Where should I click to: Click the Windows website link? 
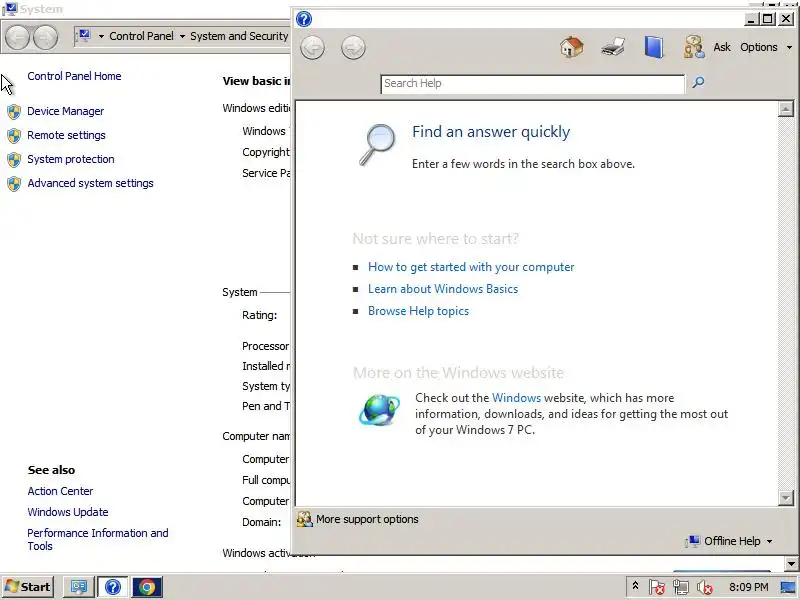tap(516, 398)
